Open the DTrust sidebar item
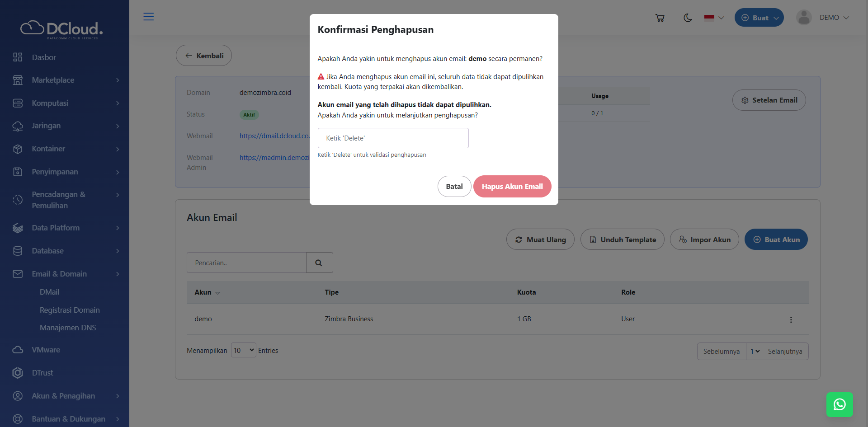 pyautogui.click(x=42, y=373)
